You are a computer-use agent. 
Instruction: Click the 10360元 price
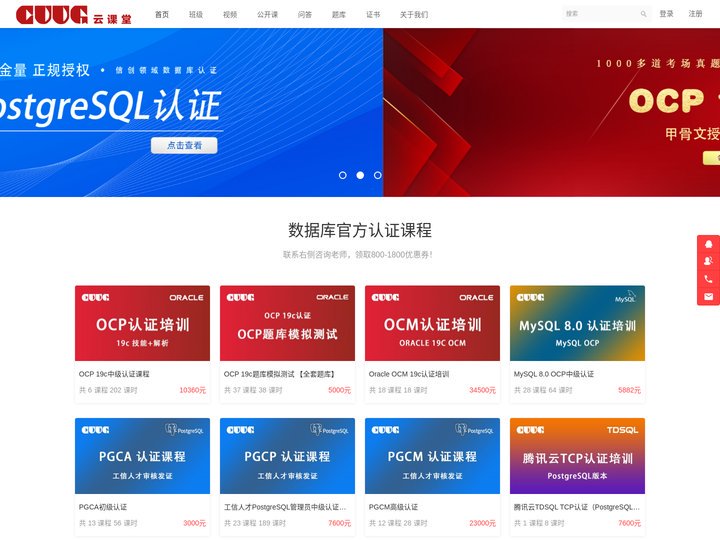(192, 390)
